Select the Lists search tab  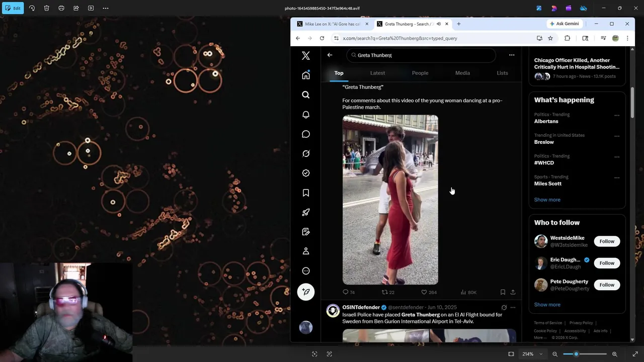click(x=502, y=73)
